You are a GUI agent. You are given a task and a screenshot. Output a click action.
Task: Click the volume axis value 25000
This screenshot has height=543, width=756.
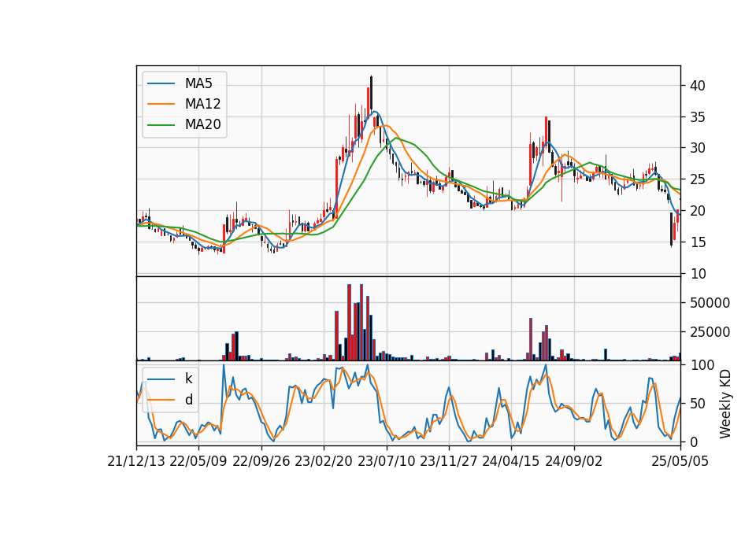point(710,332)
